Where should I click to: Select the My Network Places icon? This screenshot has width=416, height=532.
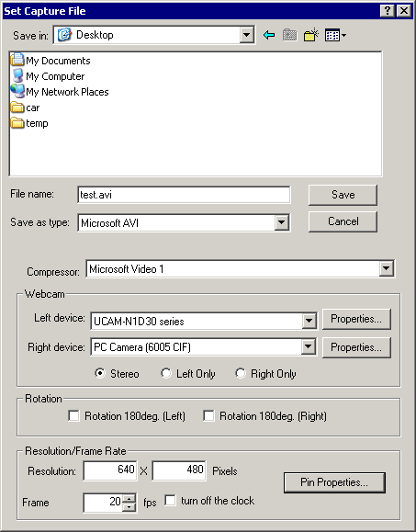pos(17,92)
